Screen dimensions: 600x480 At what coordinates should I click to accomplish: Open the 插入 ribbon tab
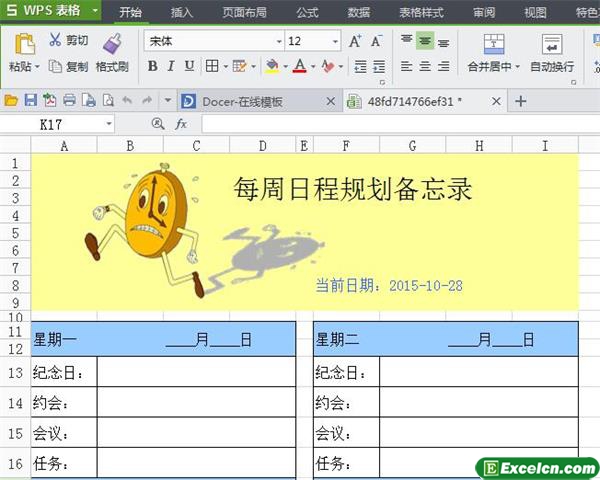[x=181, y=12]
